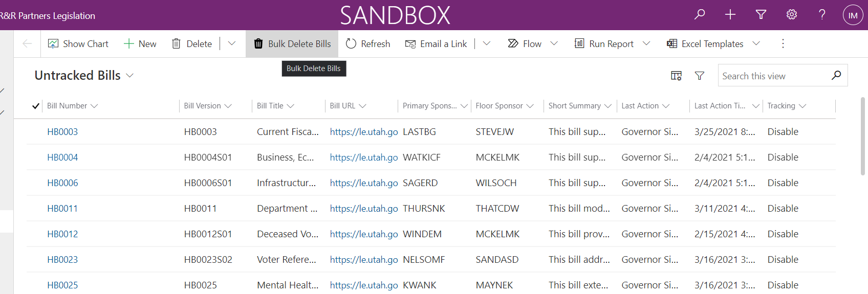Image resolution: width=868 pixels, height=294 pixels.
Task: Open the IM user account avatar
Action: point(853,15)
